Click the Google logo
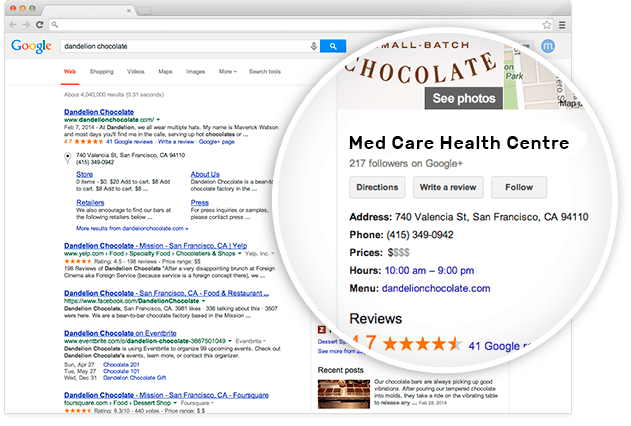 coord(31,46)
